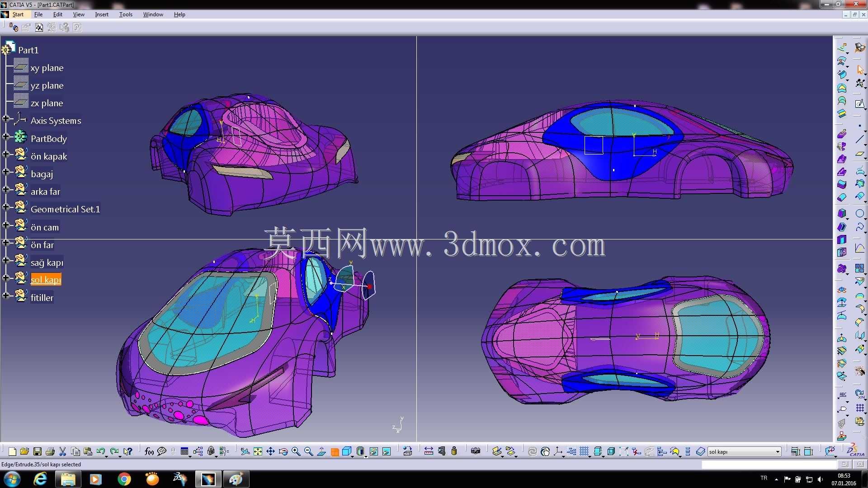This screenshot has height=488, width=868.
Task: Expand the ön kapak tree node
Action: (x=6, y=154)
